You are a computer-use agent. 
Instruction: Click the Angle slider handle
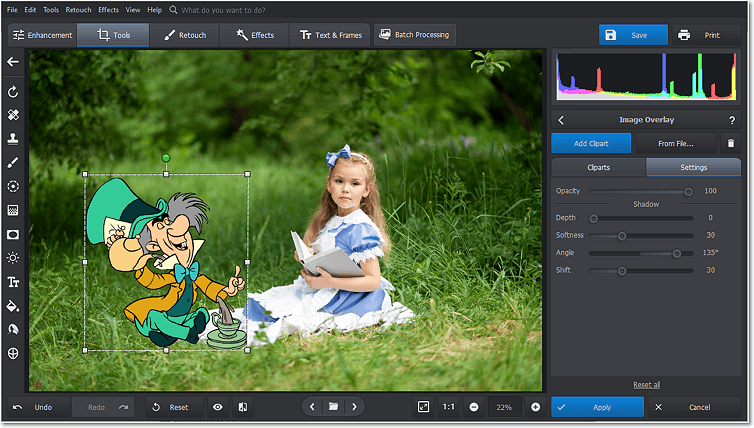point(676,253)
